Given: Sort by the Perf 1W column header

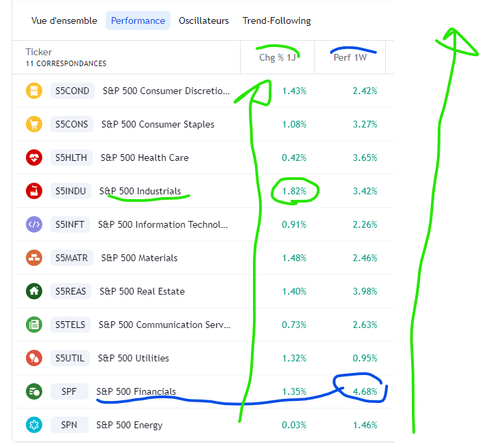Looking at the screenshot, I should pos(350,57).
